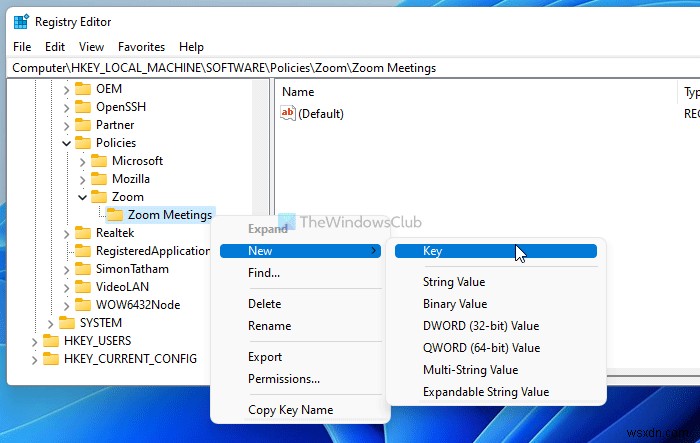The width and height of the screenshot is (700, 443).
Task: Choose Copy Key Name in context menu
Action: tap(290, 410)
